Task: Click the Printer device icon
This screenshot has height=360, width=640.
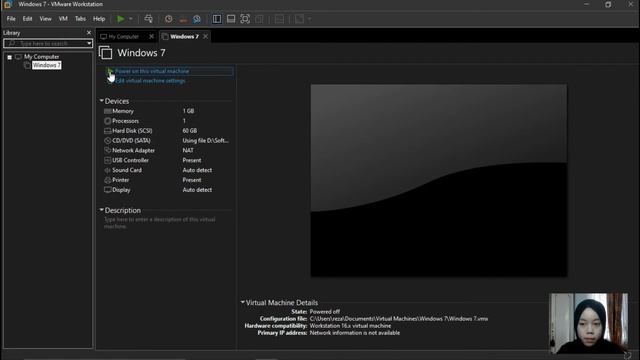Action: [108, 180]
